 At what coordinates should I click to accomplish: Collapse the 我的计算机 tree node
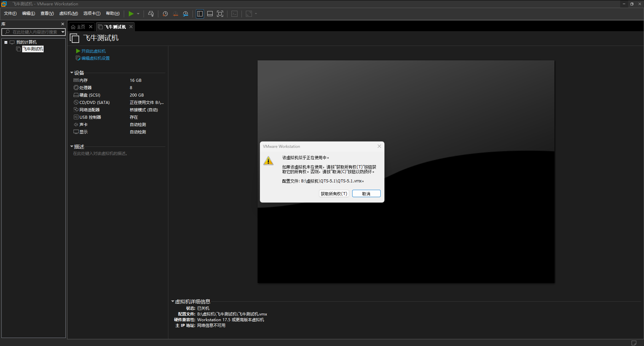(x=6, y=42)
